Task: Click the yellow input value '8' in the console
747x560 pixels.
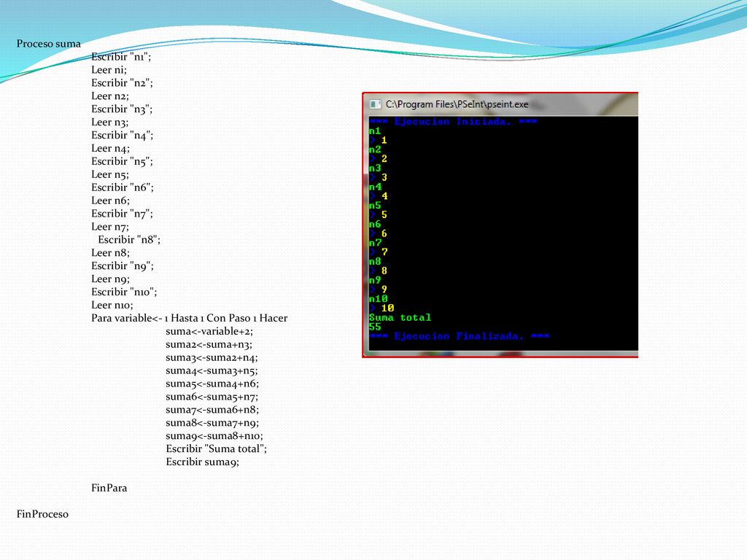Action: [384, 271]
